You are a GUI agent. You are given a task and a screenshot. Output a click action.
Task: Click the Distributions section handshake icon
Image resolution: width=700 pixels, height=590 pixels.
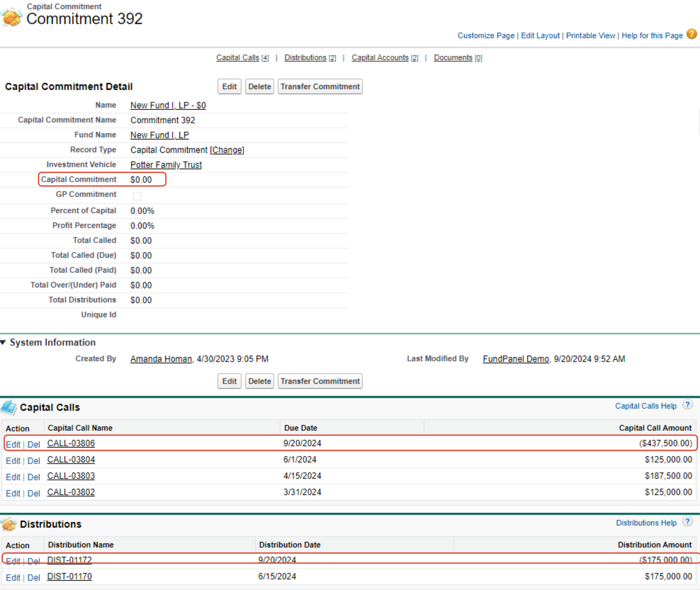coord(9,524)
